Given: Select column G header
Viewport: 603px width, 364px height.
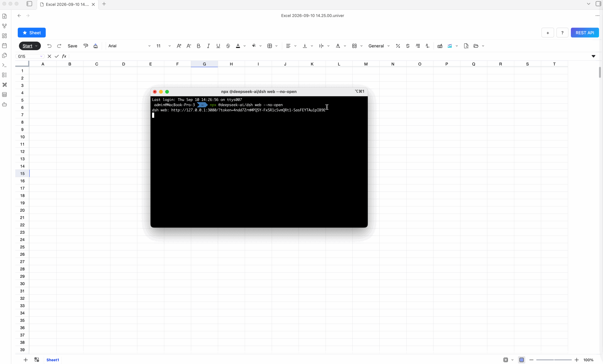Looking at the screenshot, I should [204, 64].
